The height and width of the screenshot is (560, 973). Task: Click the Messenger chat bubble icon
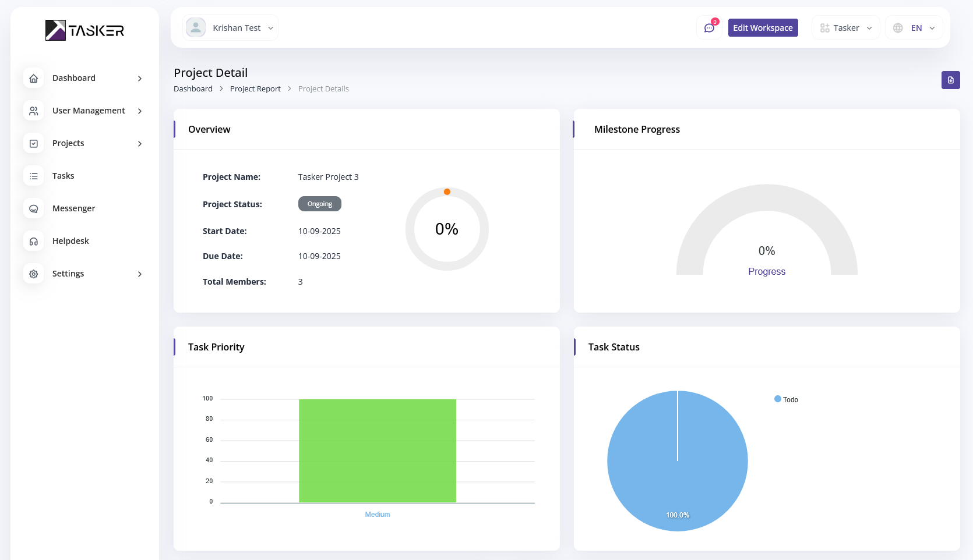[x=34, y=209]
